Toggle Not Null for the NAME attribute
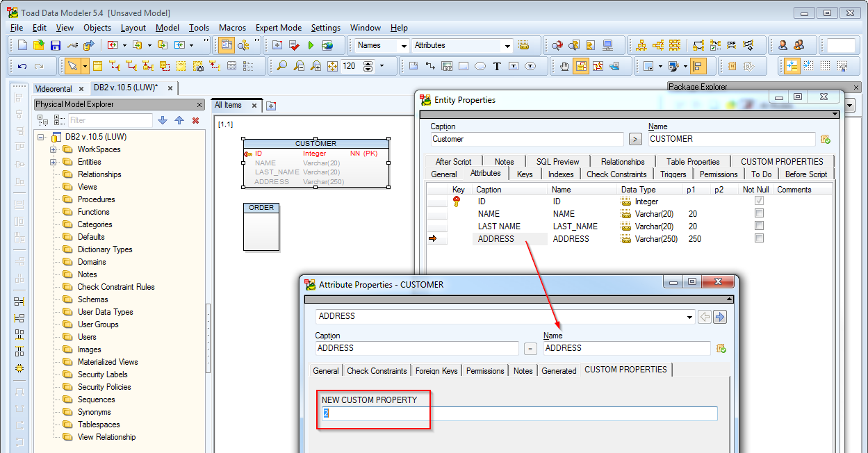Image resolution: width=868 pixels, height=453 pixels. (x=759, y=213)
